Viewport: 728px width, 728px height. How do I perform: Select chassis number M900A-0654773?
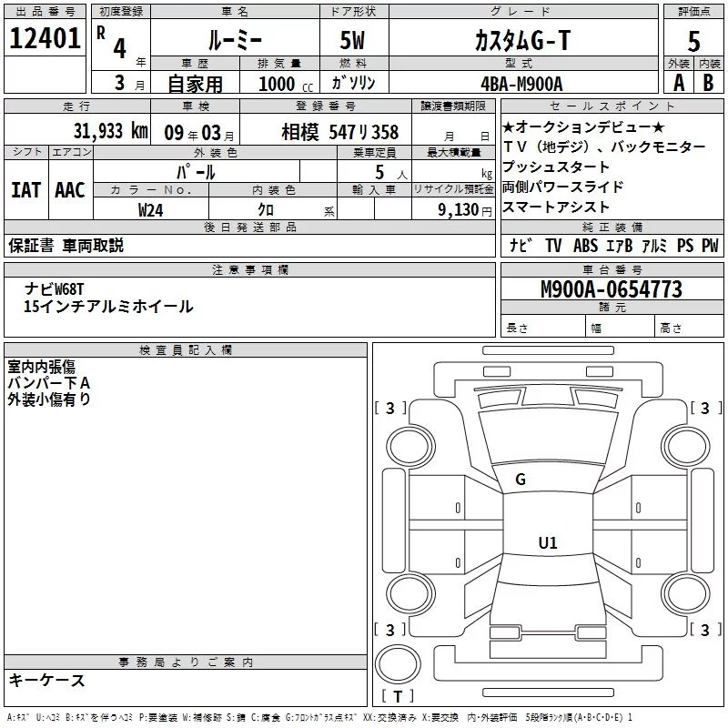tap(612, 288)
